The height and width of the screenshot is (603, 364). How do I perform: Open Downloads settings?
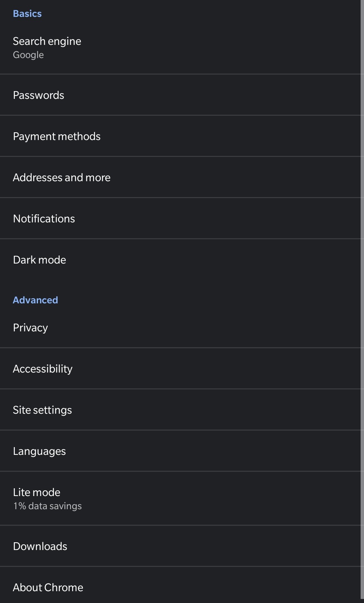click(180, 546)
